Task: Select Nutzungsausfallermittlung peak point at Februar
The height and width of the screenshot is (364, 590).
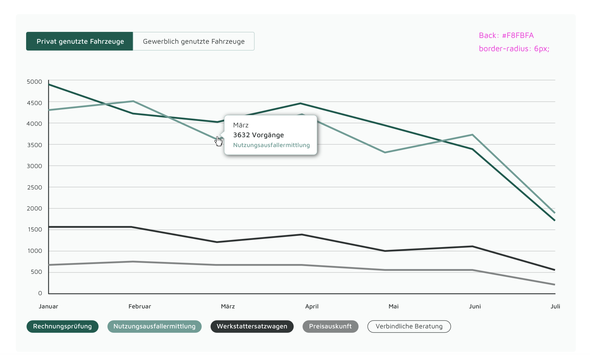Action: pyautogui.click(x=133, y=101)
